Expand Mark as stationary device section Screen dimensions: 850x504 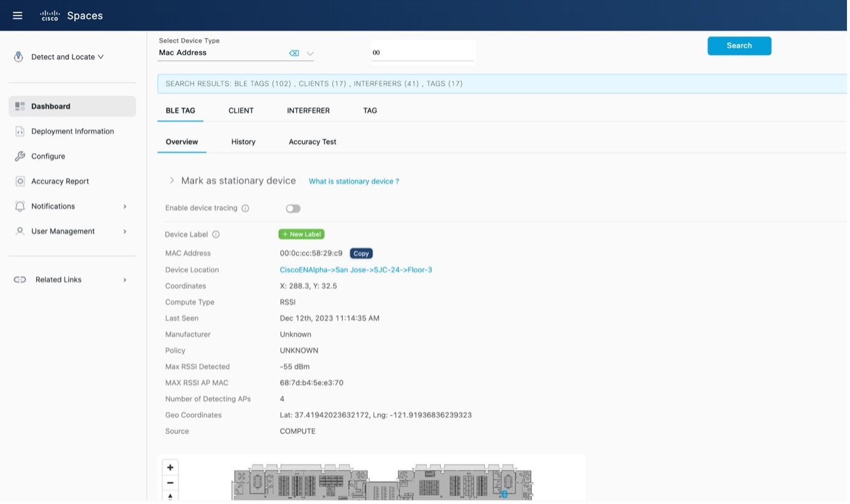pyautogui.click(x=172, y=181)
